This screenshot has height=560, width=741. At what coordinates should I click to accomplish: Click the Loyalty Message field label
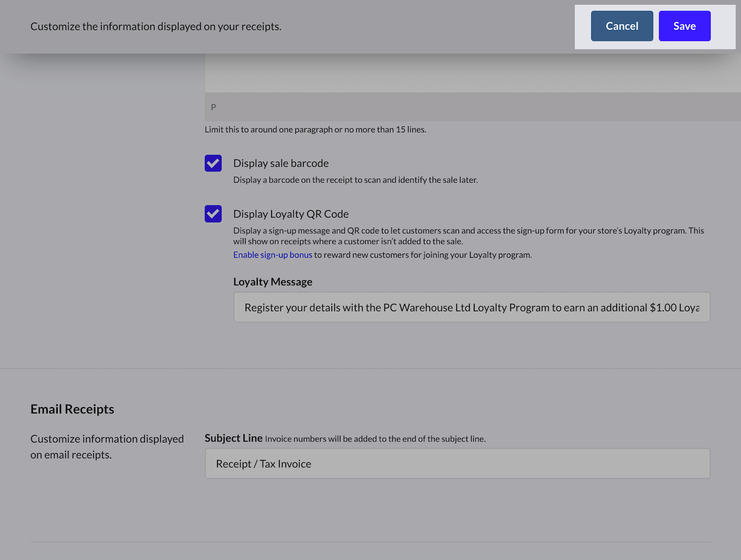pyautogui.click(x=273, y=282)
